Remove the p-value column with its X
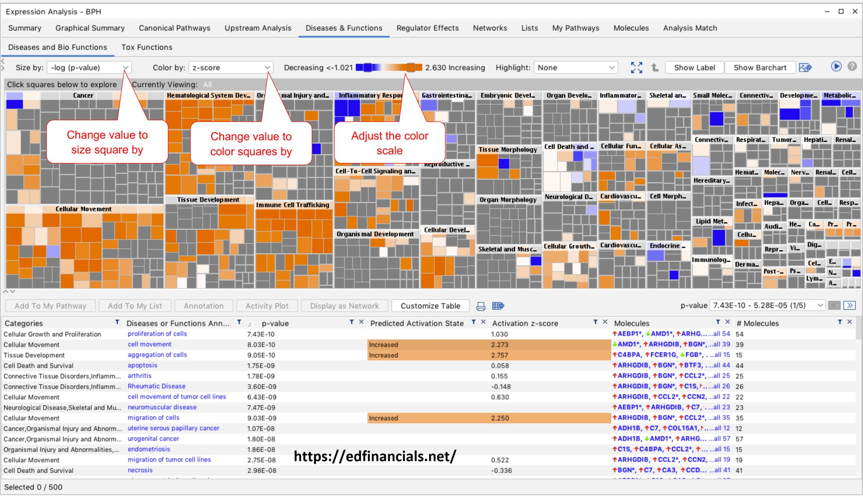 tap(361, 322)
